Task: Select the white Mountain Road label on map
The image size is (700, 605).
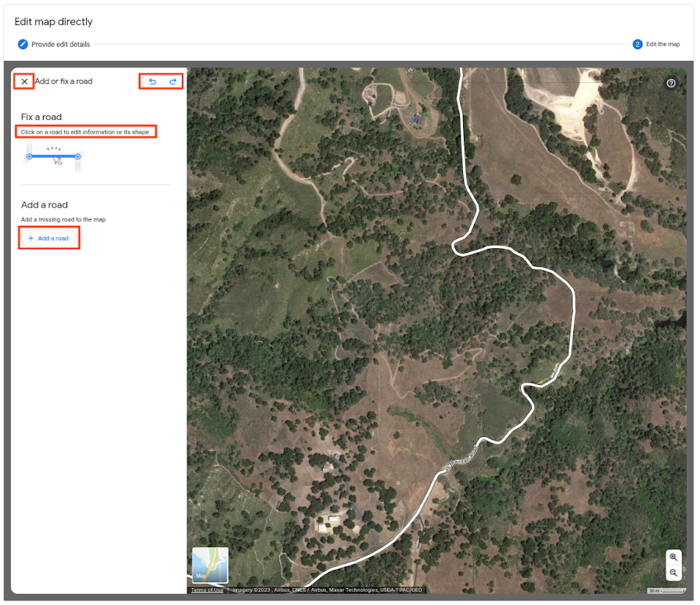Action: pyautogui.click(x=462, y=459)
